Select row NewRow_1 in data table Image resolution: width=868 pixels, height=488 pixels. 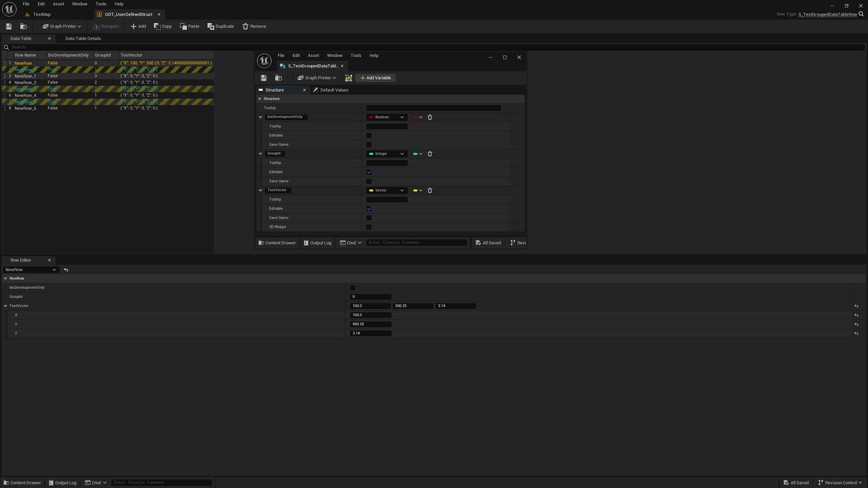108,76
